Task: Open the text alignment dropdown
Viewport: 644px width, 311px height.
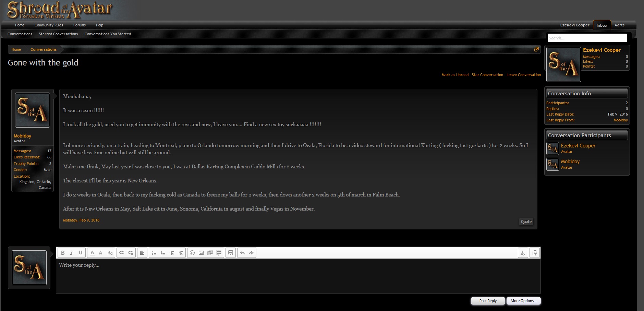Action: click(142, 253)
